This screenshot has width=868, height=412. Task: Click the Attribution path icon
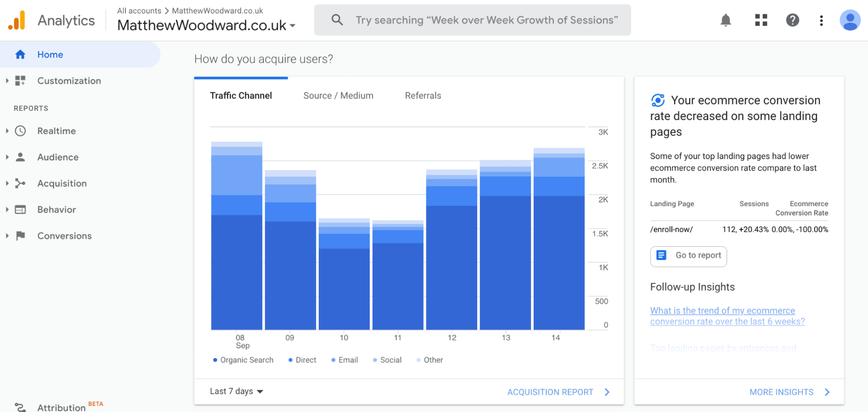[20, 407]
